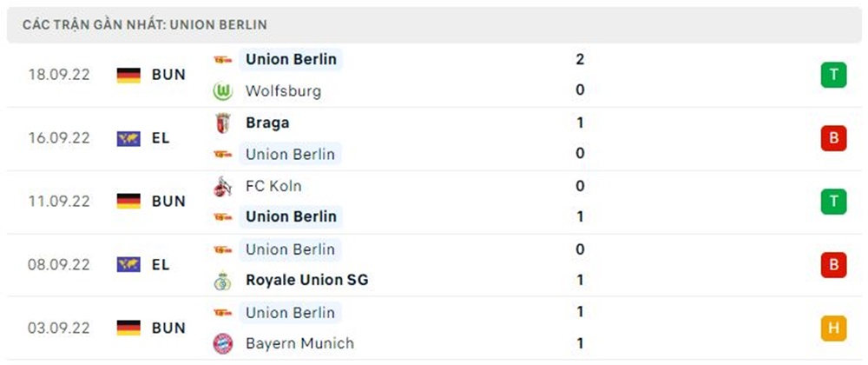Open the Wolfsburg team link
This screenshot has height=365, width=868.
283,91
